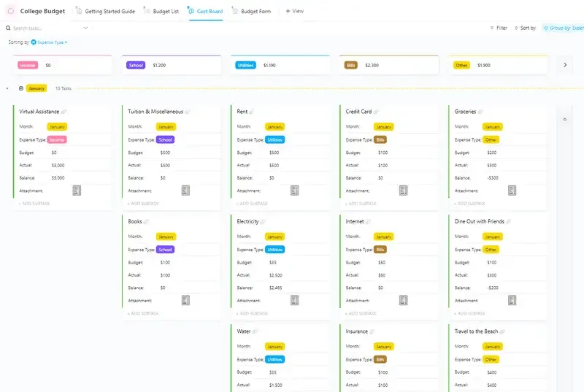Click the Income column tag
The image size is (584, 392).
(28, 65)
